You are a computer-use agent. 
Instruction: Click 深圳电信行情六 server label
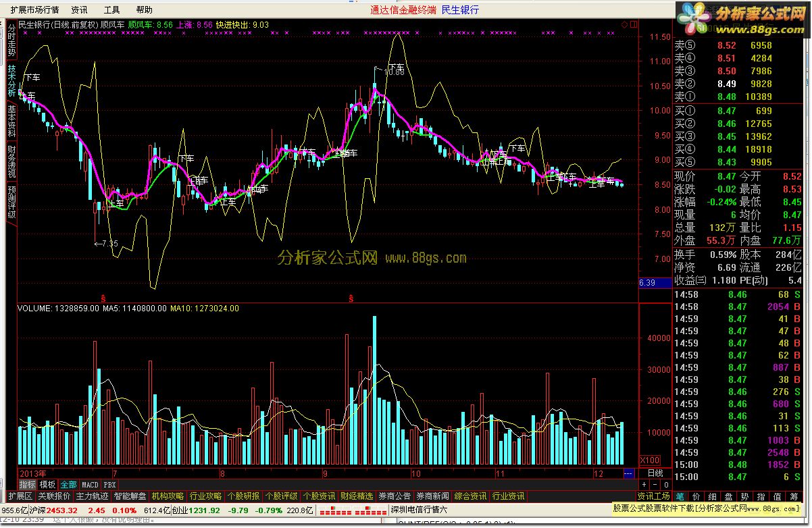point(419,510)
